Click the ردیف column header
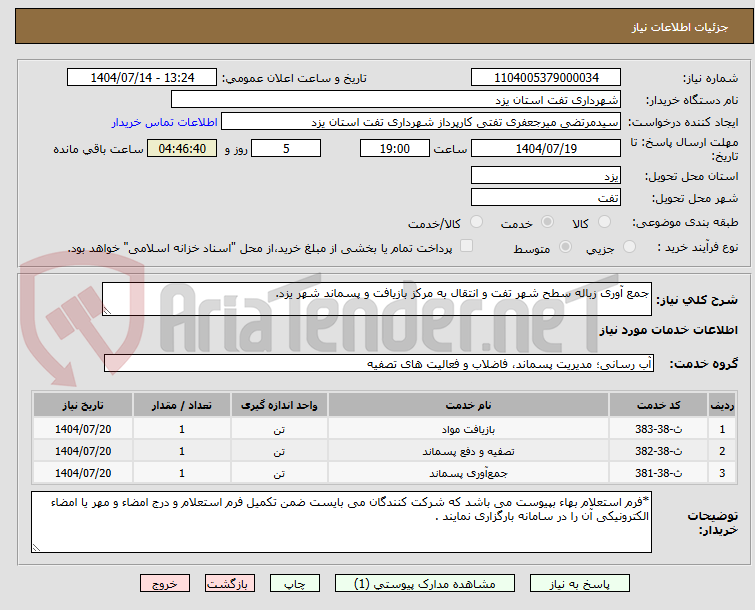Viewport: 755px width, 610px height. [x=722, y=405]
